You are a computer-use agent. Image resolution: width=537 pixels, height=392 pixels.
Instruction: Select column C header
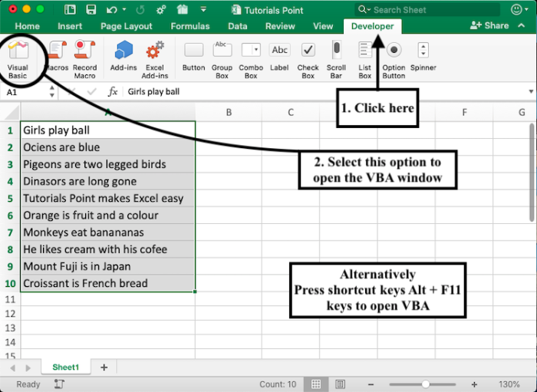(291, 112)
